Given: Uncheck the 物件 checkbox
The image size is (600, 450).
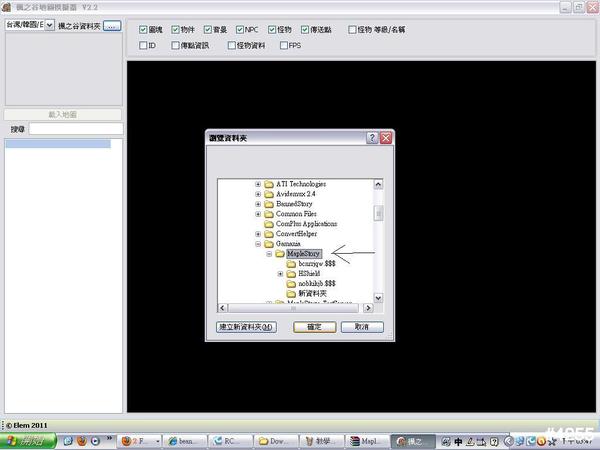Looking at the screenshot, I should (x=175, y=29).
